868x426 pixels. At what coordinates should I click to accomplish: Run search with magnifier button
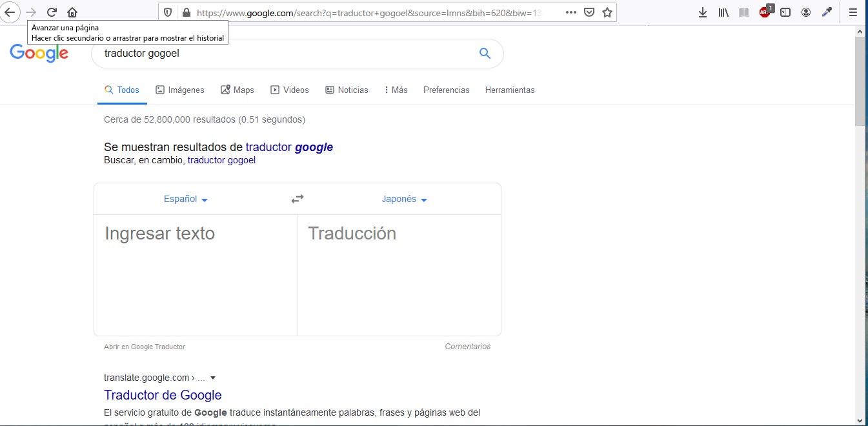485,54
